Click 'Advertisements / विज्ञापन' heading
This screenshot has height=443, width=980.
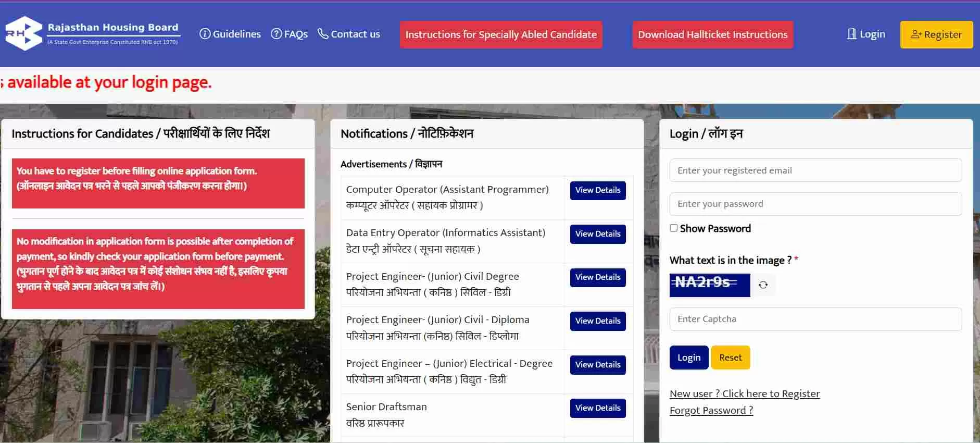click(391, 164)
